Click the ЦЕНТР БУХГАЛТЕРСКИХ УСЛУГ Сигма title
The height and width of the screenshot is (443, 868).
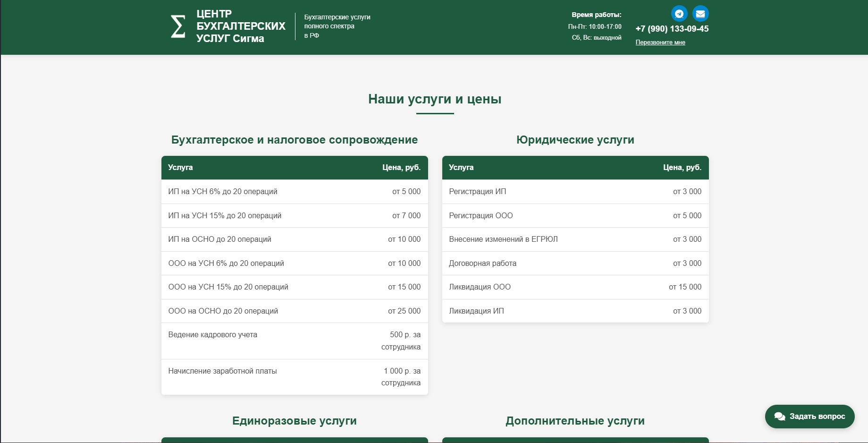241,26
